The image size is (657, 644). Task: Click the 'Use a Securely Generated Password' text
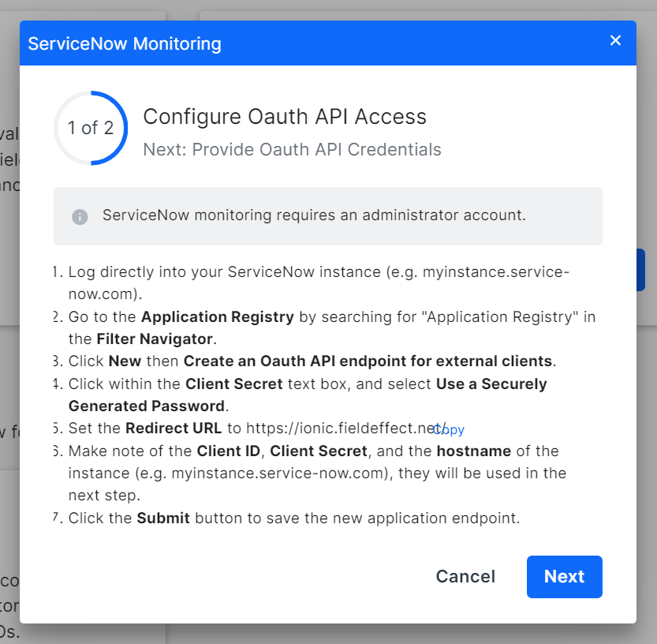(x=308, y=395)
